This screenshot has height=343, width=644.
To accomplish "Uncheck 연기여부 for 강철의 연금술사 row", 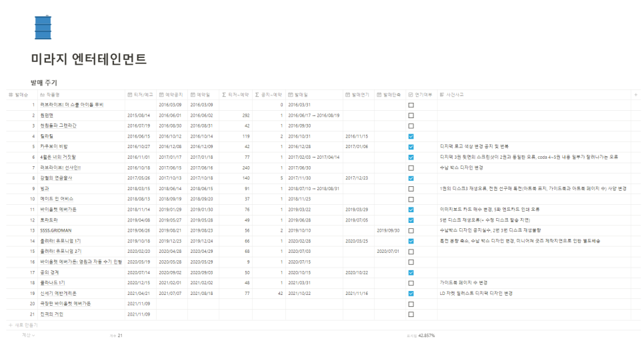I will click(411, 178).
